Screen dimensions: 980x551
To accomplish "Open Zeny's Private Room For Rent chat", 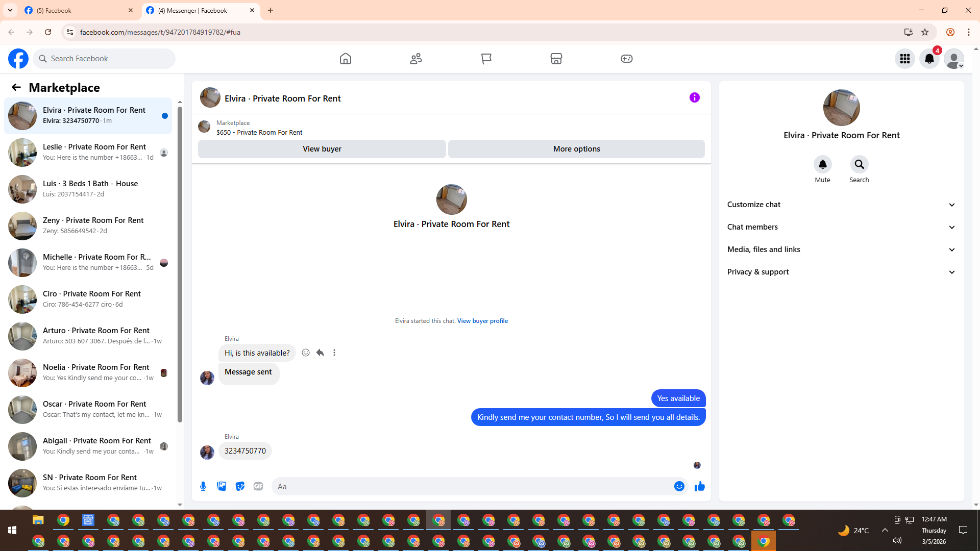I will click(88, 226).
